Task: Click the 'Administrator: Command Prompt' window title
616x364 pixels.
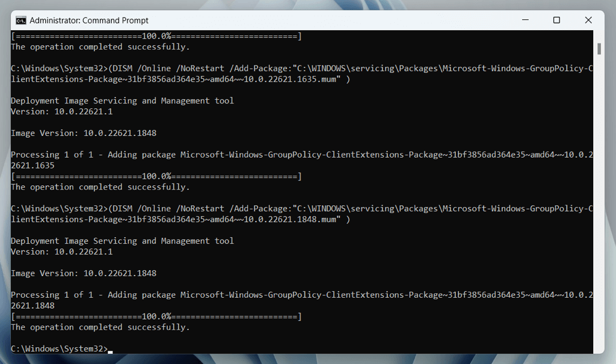Action: (x=89, y=20)
